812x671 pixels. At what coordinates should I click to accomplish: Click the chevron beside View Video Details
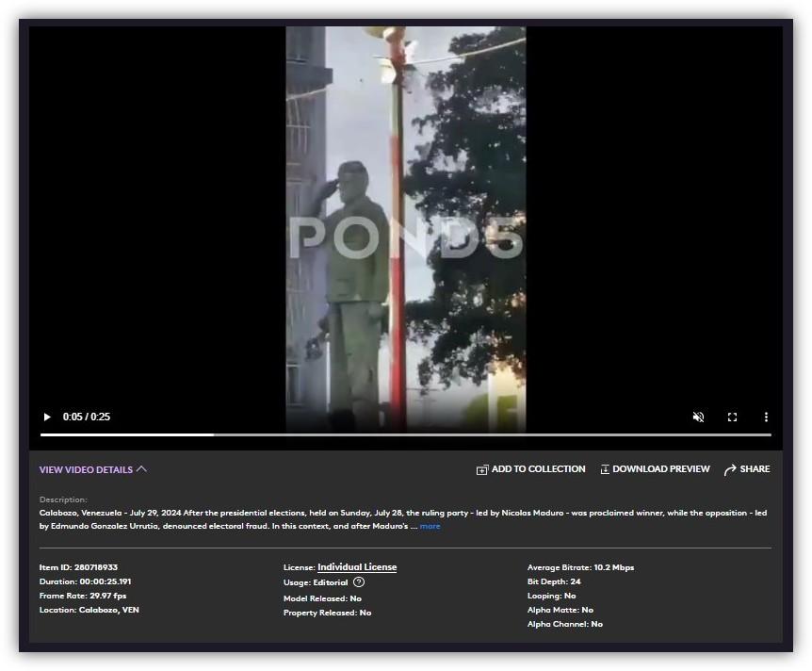coord(141,469)
